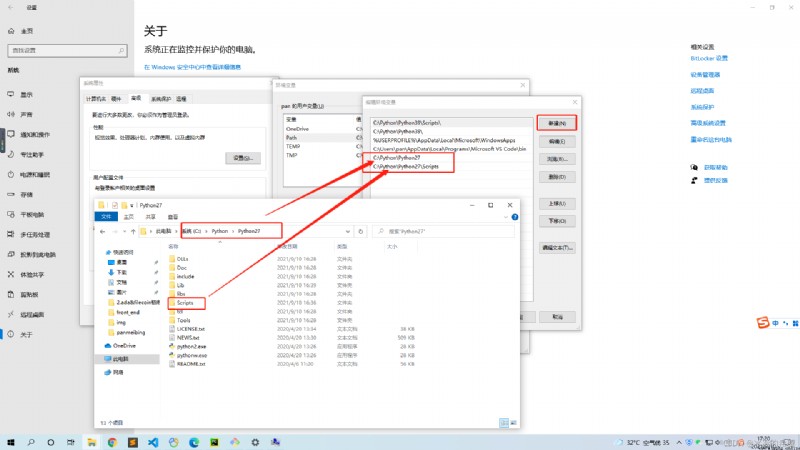Open File Explorer from the taskbar
800x450 pixels.
[x=91, y=442]
